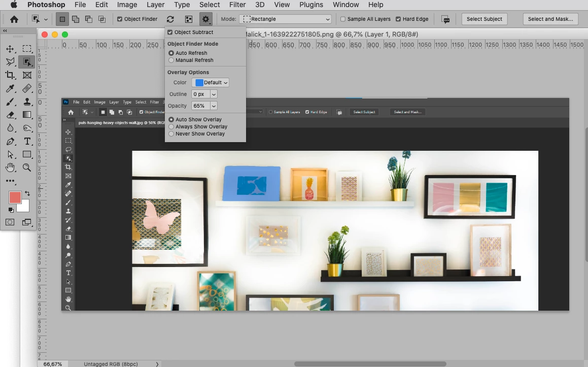Select the Polygonal Lasso tool
This screenshot has width=588, height=367.
[10, 62]
